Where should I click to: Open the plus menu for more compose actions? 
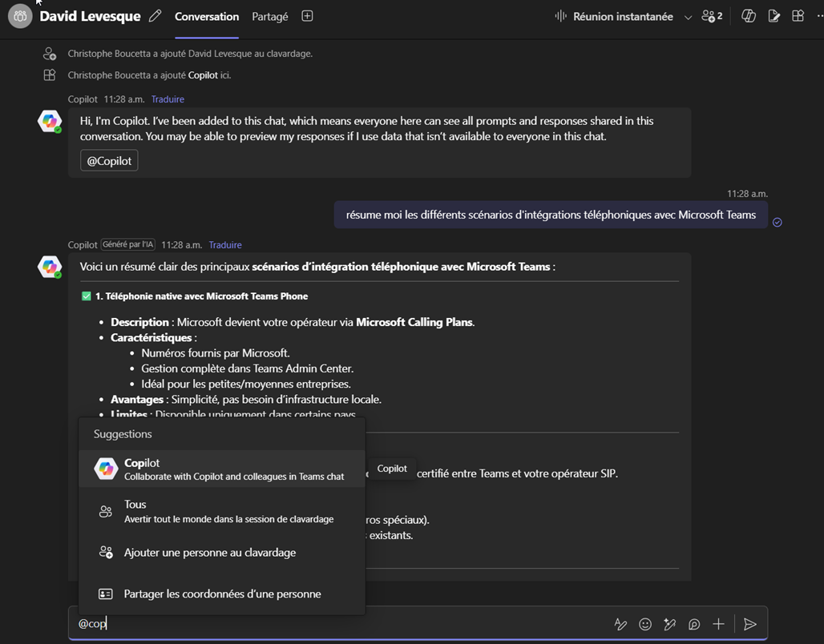coord(719,624)
